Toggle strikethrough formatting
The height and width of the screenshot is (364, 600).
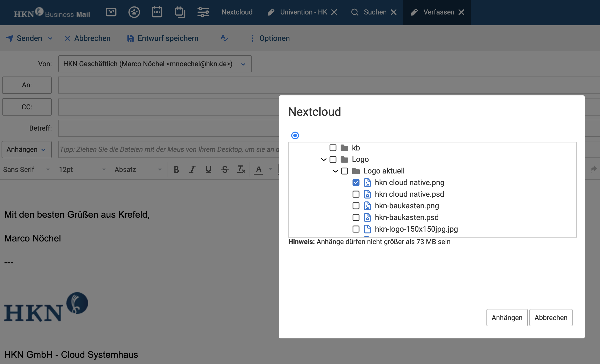tap(225, 170)
